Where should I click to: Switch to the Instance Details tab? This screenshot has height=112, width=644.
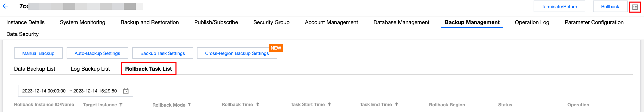point(25,22)
